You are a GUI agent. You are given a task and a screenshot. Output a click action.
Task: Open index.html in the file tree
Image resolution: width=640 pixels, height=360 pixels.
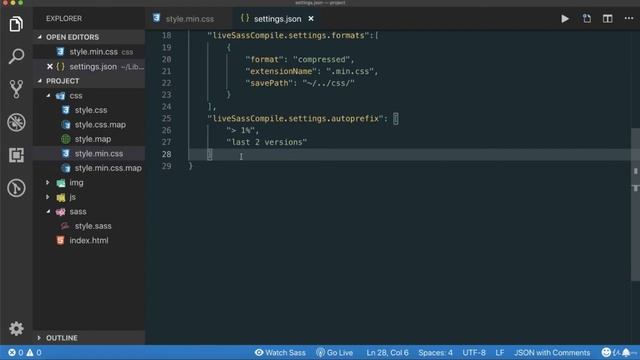click(89, 240)
